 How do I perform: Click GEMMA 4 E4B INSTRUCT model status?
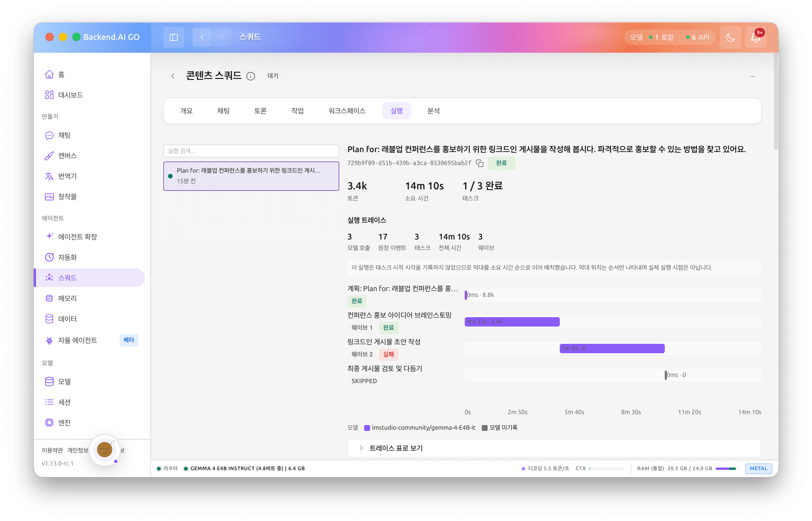click(x=244, y=469)
